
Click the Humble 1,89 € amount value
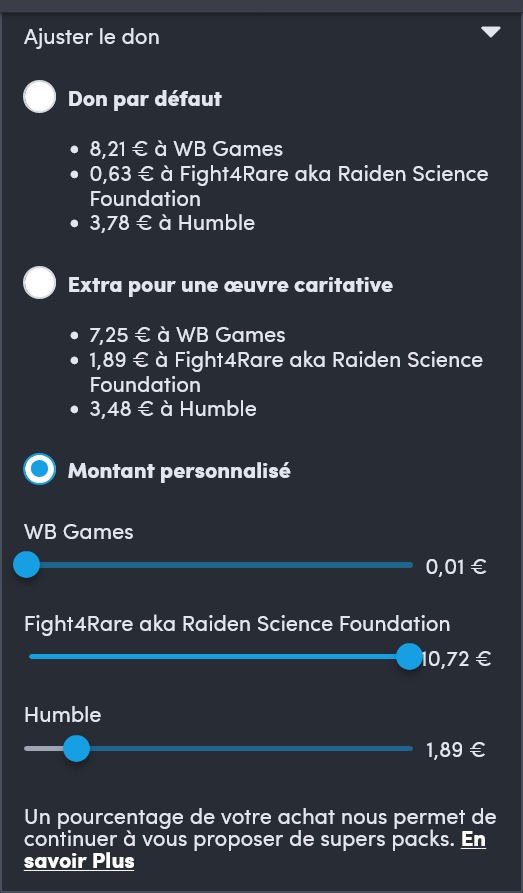[456, 750]
